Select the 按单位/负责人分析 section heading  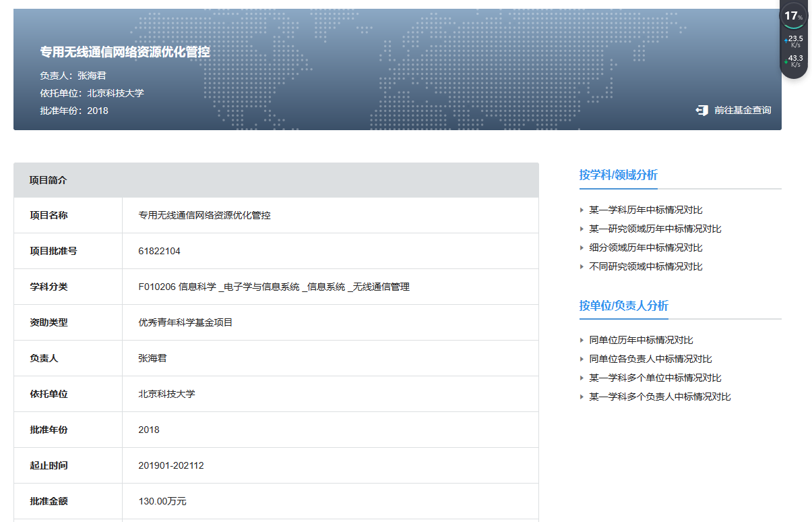click(623, 306)
